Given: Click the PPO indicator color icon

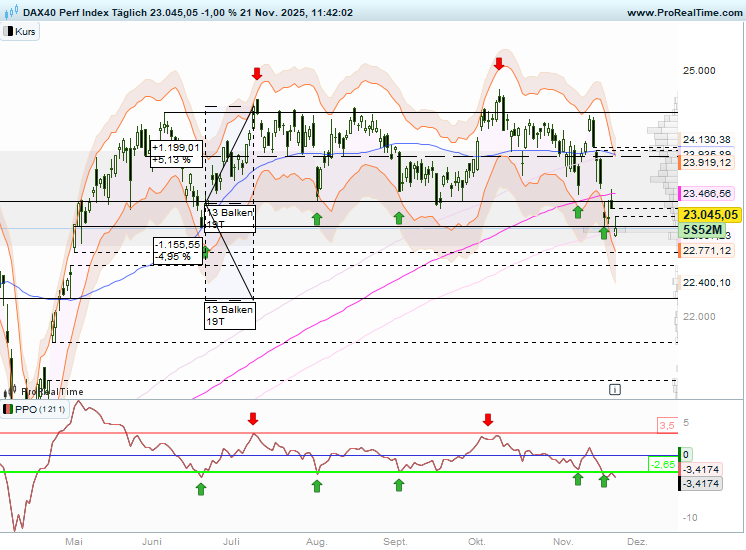Looking at the screenshot, I should coord(8,410).
